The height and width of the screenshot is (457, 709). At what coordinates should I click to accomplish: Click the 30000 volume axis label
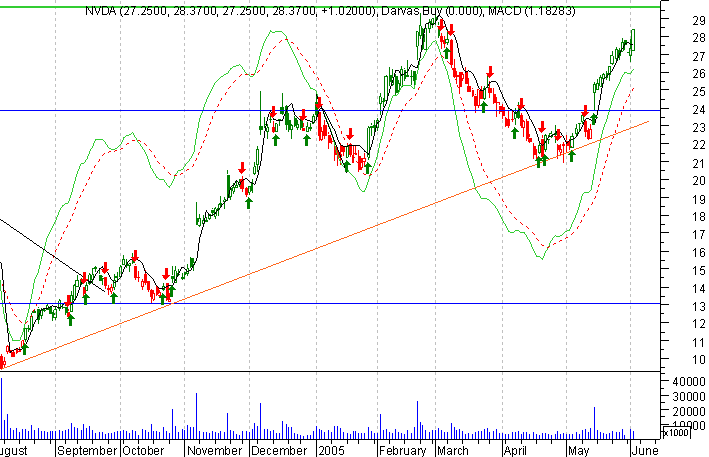(689, 397)
